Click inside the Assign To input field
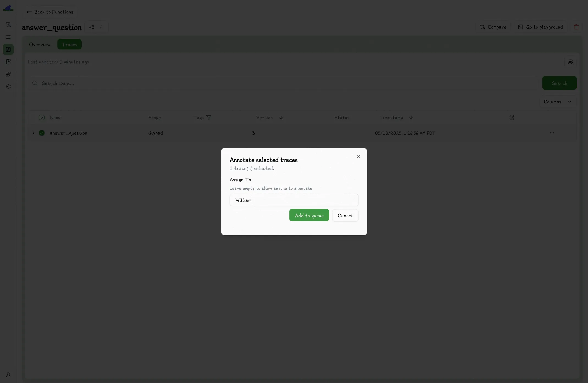Viewport: 588px width, 383px height. point(294,200)
